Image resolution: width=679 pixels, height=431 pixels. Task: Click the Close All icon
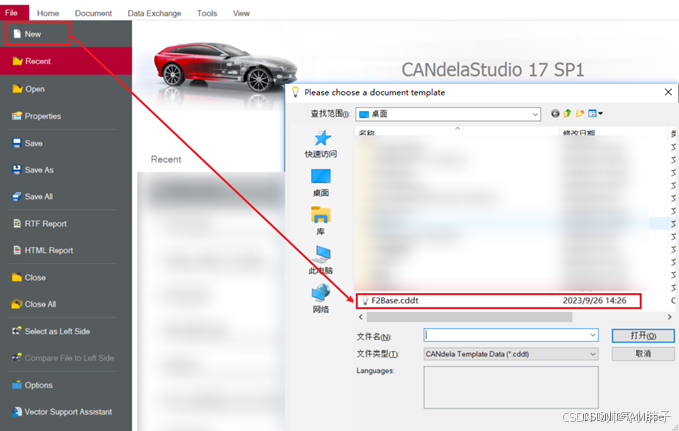(17, 304)
